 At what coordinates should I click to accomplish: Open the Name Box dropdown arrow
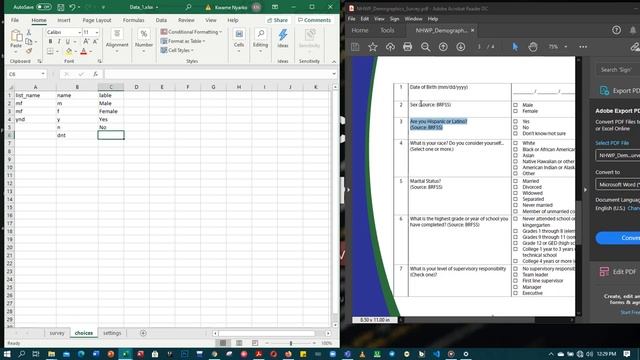pos(43,74)
